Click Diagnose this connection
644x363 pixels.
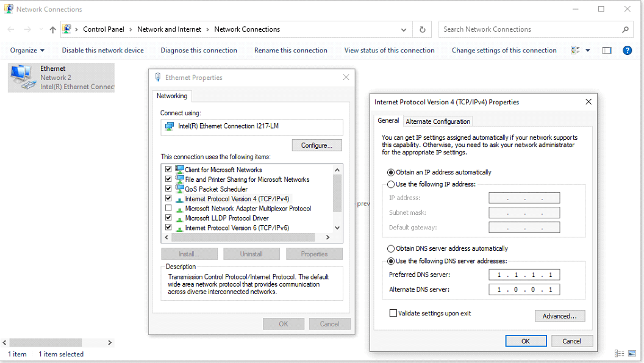(199, 50)
